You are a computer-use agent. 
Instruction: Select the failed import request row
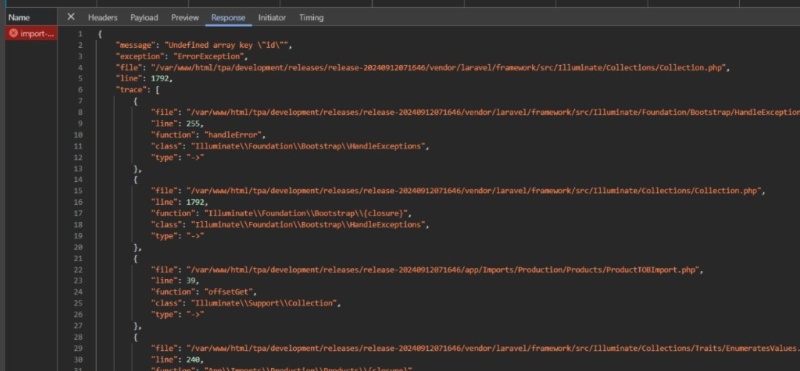point(31,34)
